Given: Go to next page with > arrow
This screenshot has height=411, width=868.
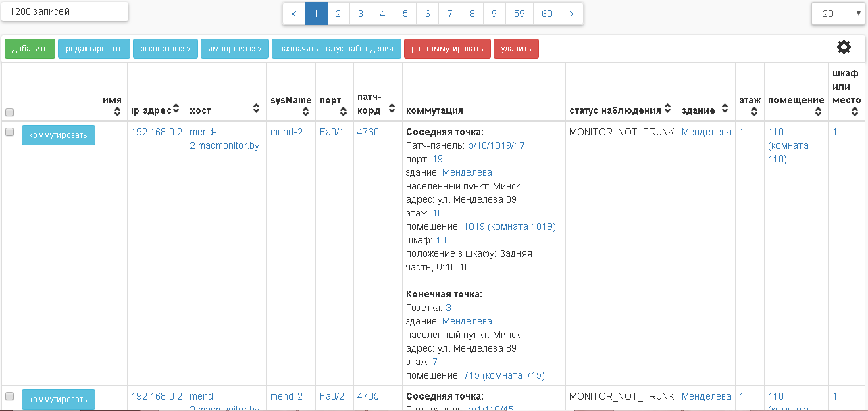Looking at the screenshot, I should click(571, 14).
